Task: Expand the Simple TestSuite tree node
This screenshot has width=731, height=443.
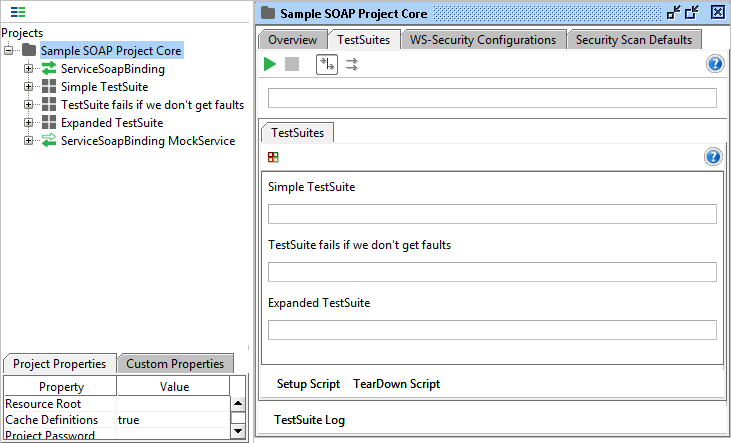Action: [29, 87]
